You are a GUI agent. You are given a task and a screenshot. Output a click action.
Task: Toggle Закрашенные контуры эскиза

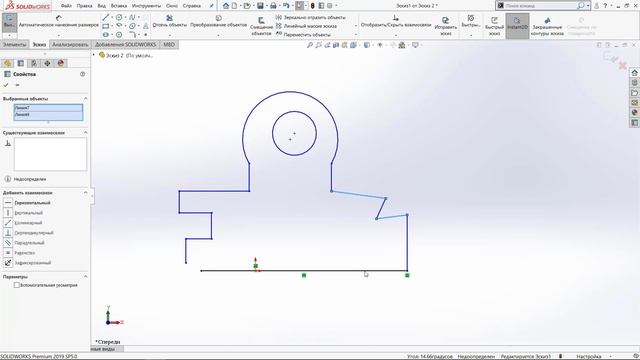point(547,26)
